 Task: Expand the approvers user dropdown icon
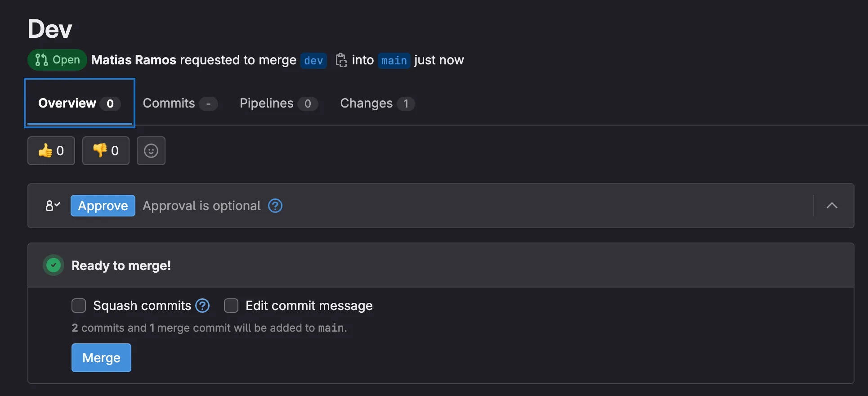click(53, 206)
